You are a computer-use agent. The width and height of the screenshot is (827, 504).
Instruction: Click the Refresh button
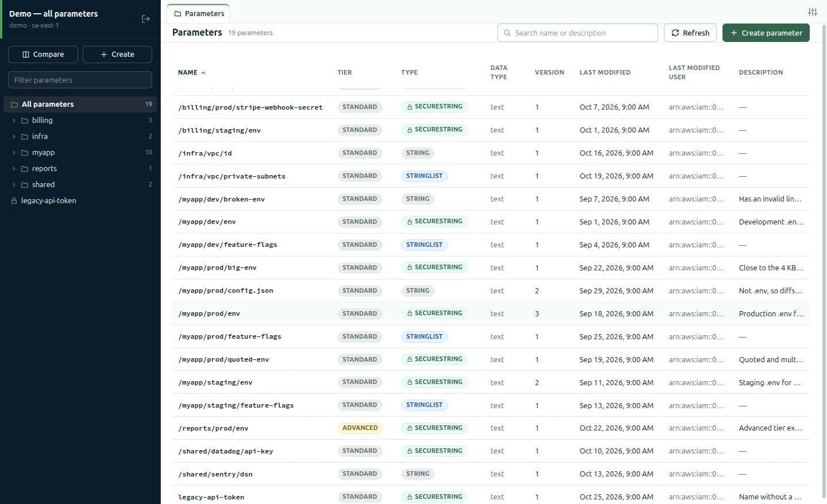coord(690,33)
